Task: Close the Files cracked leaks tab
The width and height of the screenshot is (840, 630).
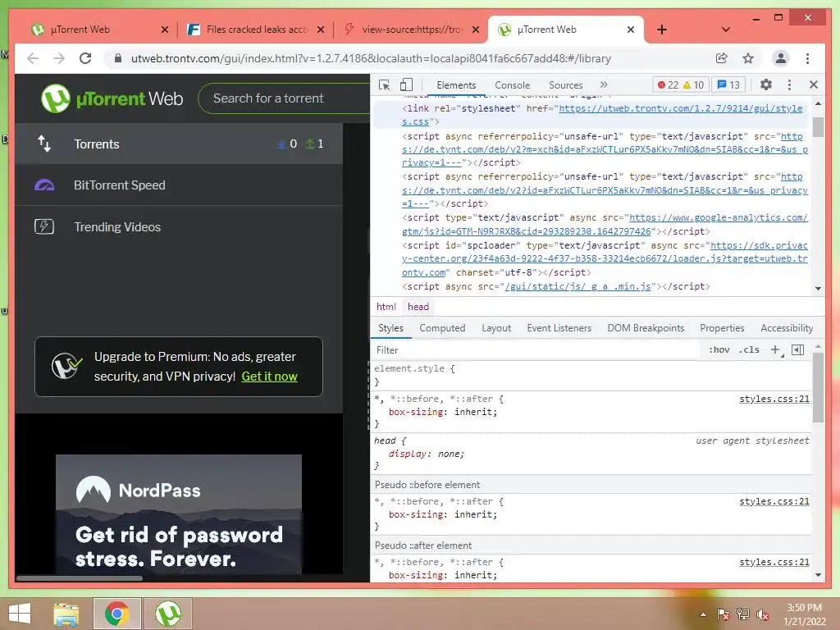Action: [x=321, y=30]
